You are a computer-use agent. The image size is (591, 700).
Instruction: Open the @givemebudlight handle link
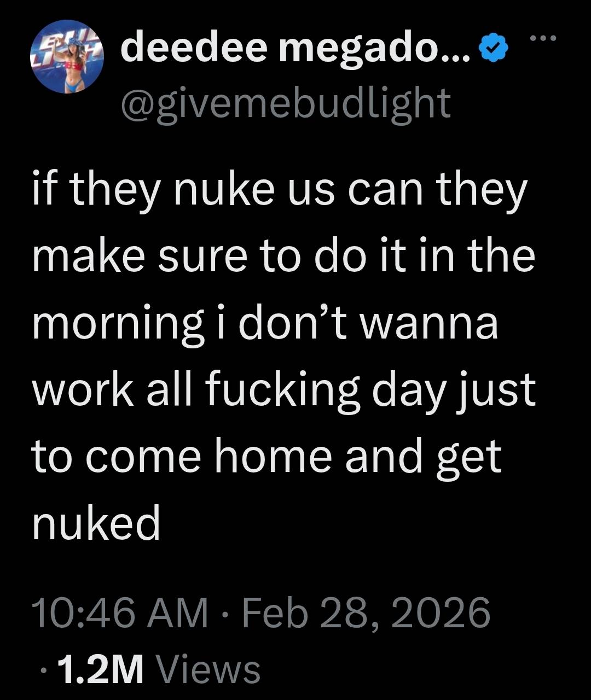click(285, 101)
